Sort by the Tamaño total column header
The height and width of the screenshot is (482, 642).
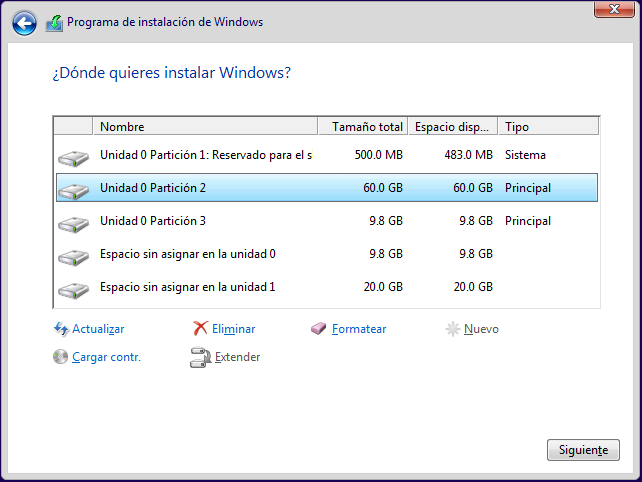click(x=363, y=127)
